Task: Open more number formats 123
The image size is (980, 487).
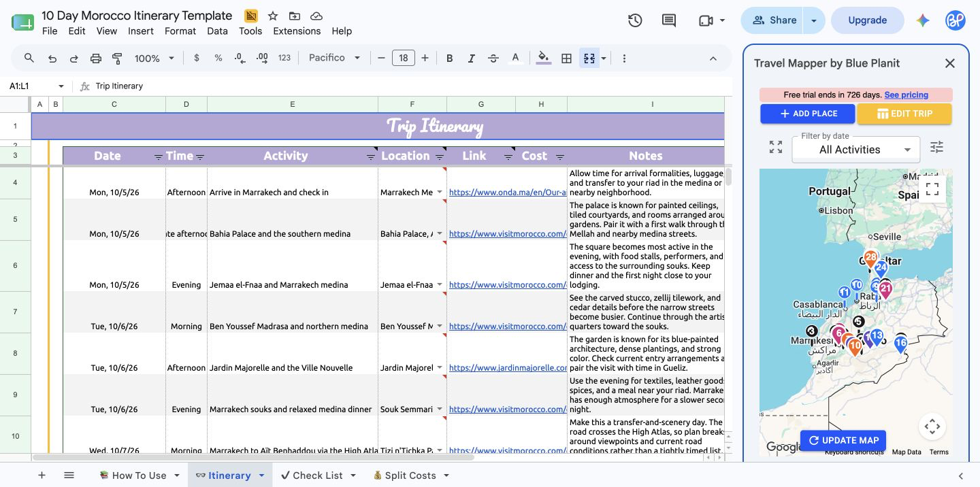Action: pyautogui.click(x=284, y=58)
